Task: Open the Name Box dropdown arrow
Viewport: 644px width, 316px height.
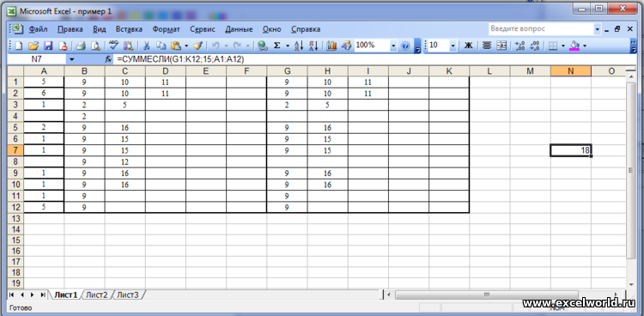Action: coord(72,59)
